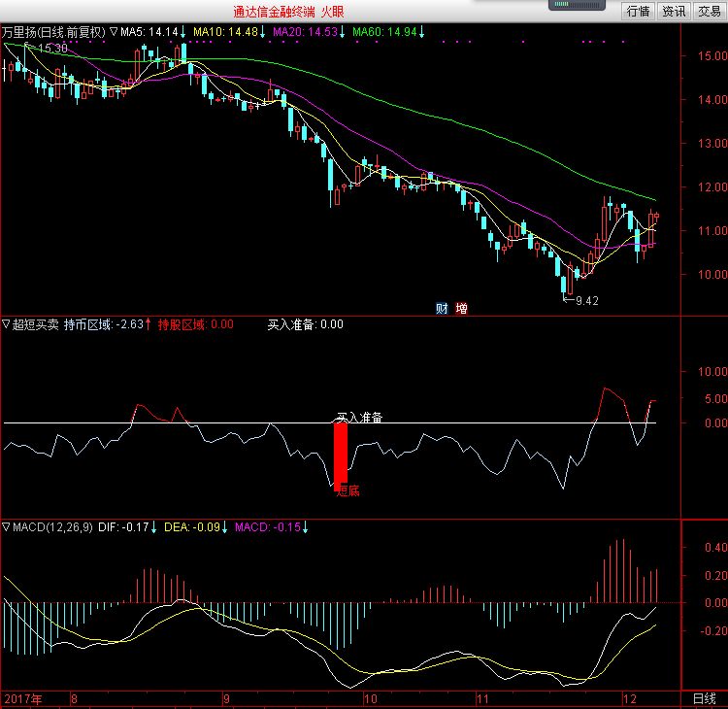Click the stock name 万里扬(日线.前复权)
The height and width of the screenshot is (709, 728).
(53, 32)
